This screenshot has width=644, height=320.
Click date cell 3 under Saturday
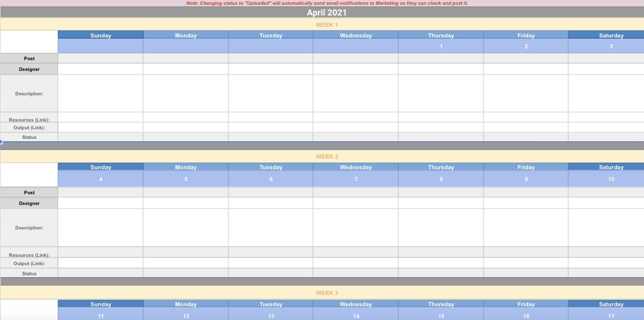point(606,46)
